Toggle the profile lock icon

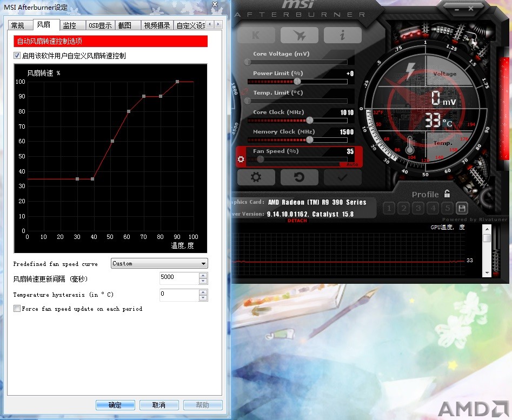[447, 194]
